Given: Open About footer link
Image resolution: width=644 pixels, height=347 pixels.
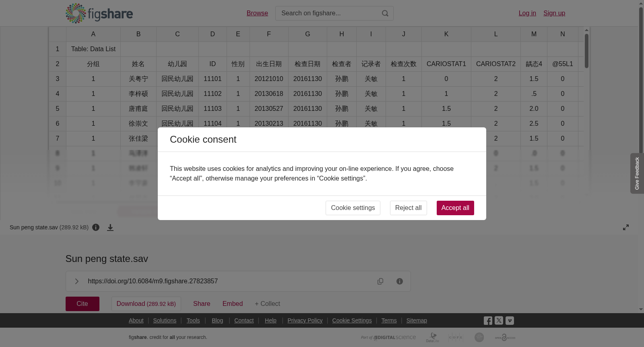Looking at the screenshot, I should 136,320.
